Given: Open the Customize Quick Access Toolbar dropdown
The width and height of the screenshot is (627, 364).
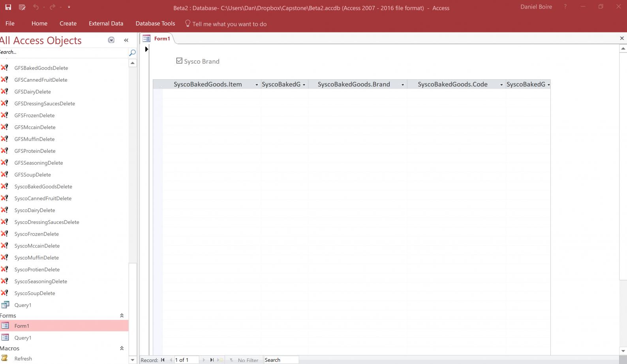Looking at the screenshot, I should pyautogui.click(x=69, y=7).
